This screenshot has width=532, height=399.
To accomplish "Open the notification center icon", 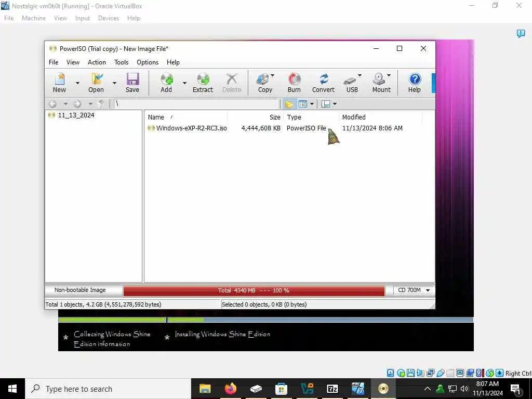I will (515, 389).
